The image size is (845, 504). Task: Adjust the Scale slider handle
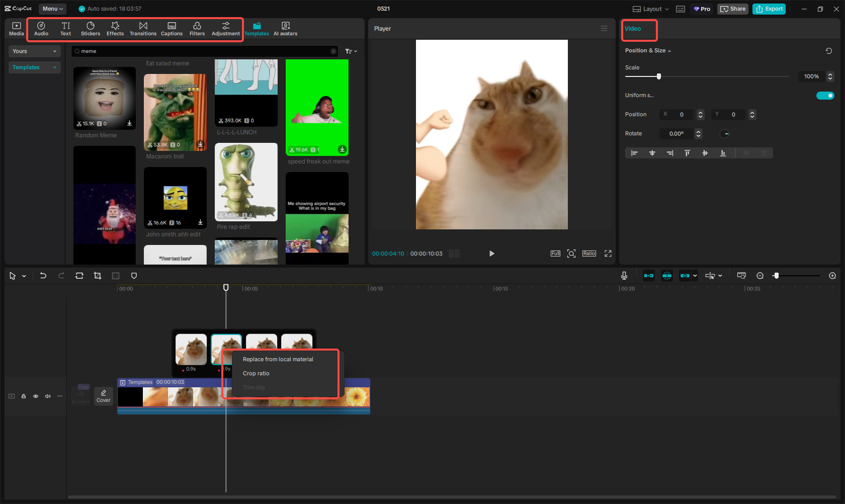[659, 76]
